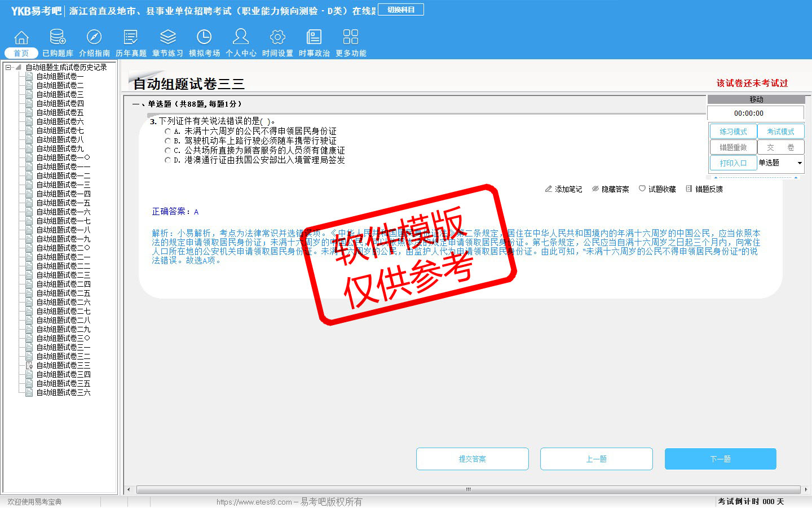812x508 pixels.
Task: Click the 提交答案 submit button
Action: [x=472, y=459]
